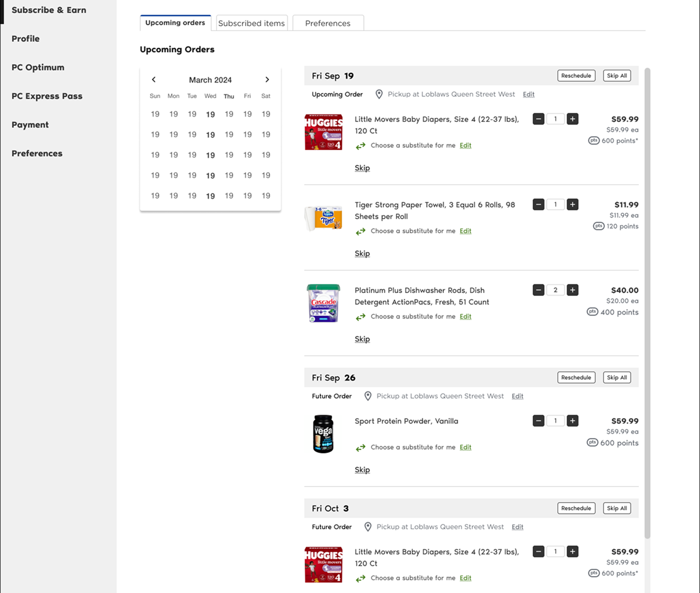Viewport: 700px width, 593px height.
Task: Open Payment in sidebar
Action: pos(30,124)
